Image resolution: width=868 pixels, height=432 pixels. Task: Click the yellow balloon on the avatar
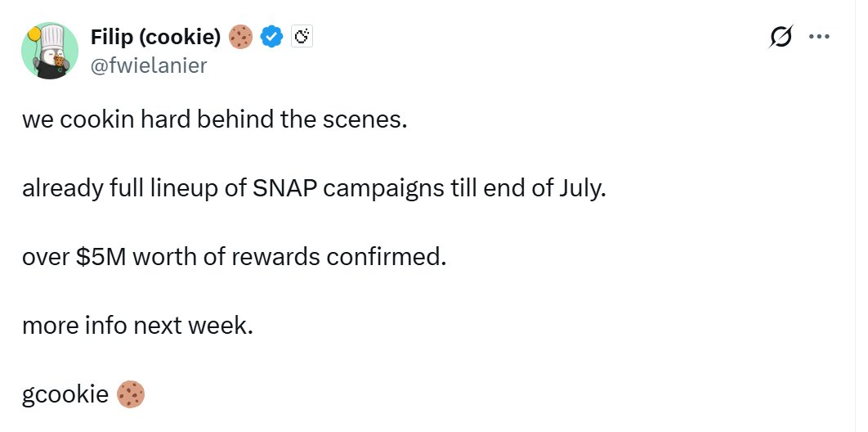pyautogui.click(x=34, y=35)
